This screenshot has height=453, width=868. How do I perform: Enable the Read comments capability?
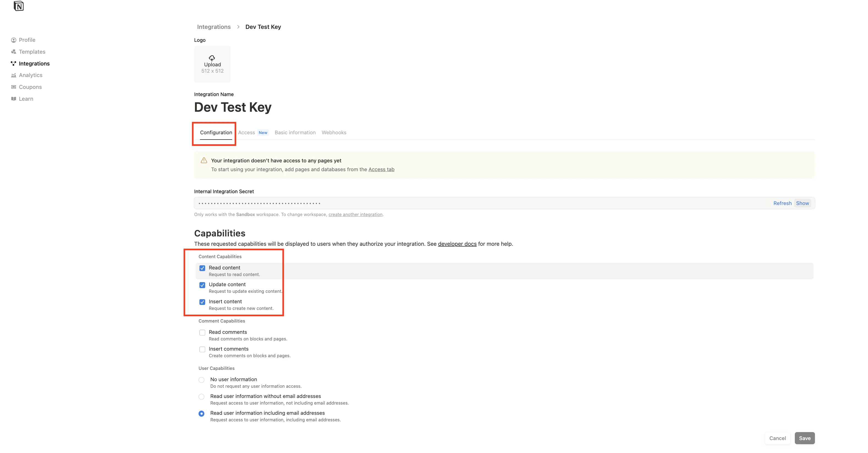(202, 332)
